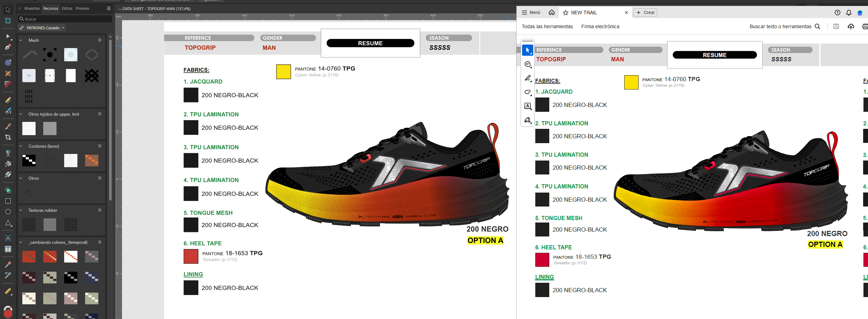This screenshot has height=319, width=868.
Task: Switch to Recursos panel tab
Action: tap(51, 8)
